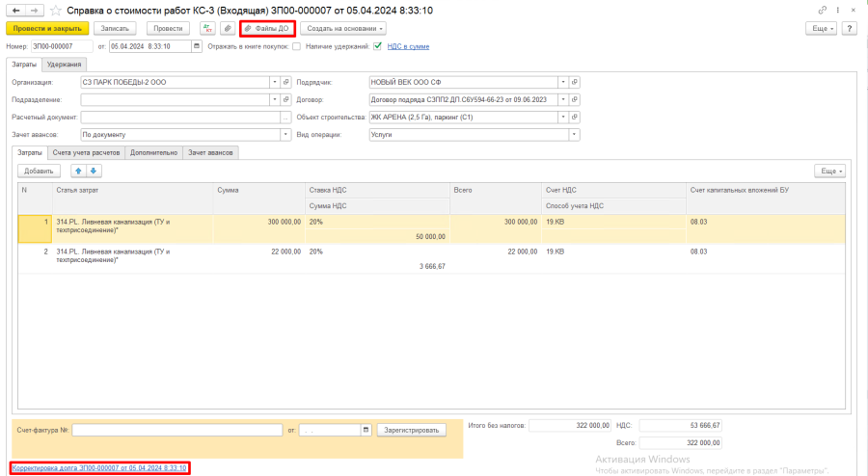
Task: Click the paperclip attachments icon
Action: click(227, 29)
